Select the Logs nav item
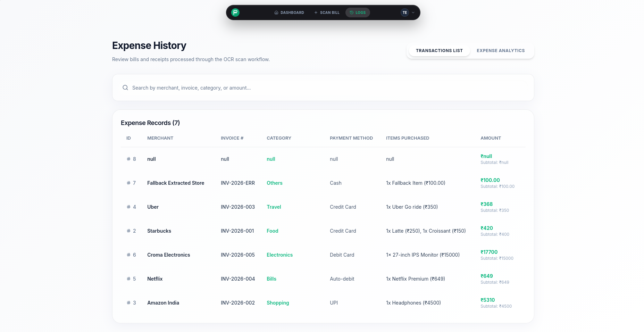The width and height of the screenshot is (644, 332). (358, 13)
